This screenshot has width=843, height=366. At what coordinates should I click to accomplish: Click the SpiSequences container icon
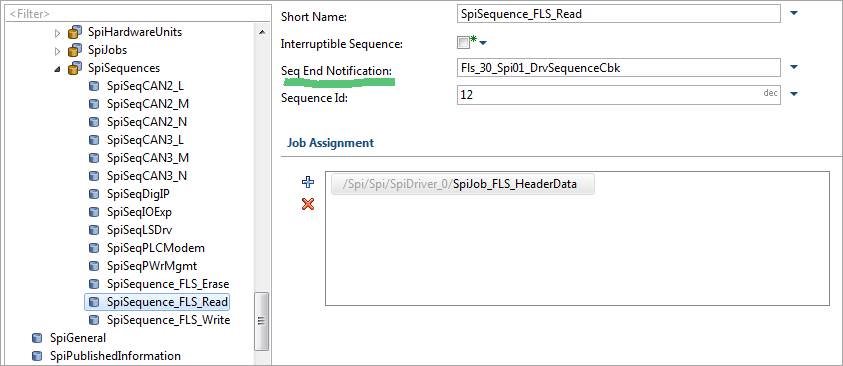point(75,69)
